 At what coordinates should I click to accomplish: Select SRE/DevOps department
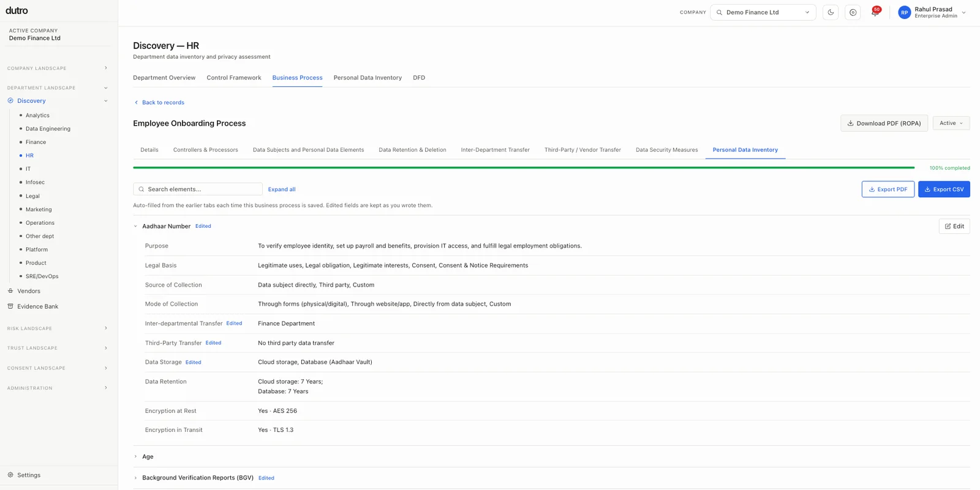point(42,276)
